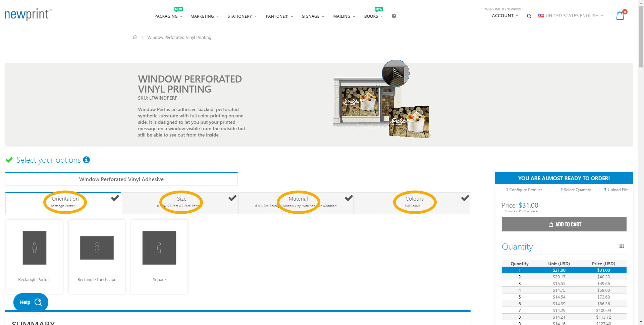Click the Add to Cart button

coord(564,224)
